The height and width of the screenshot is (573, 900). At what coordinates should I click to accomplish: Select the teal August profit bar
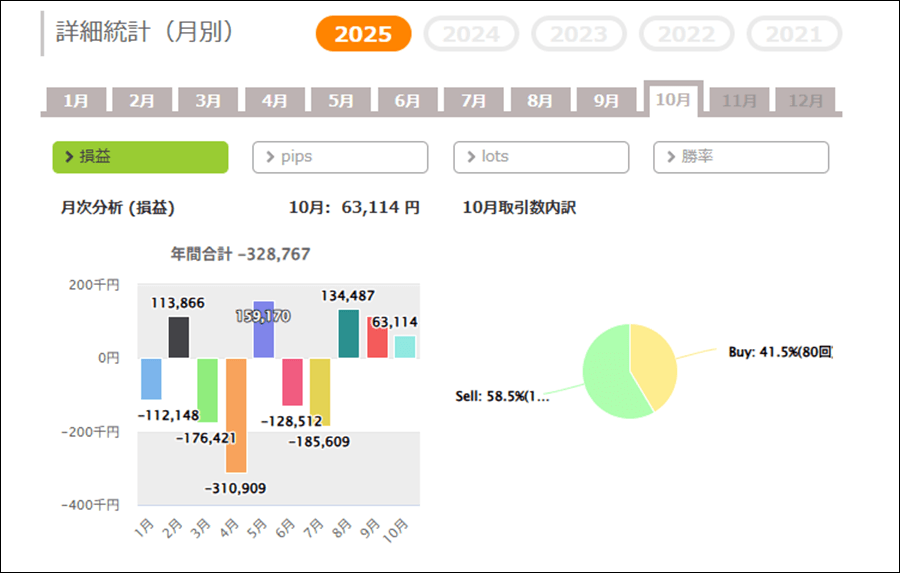tap(349, 334)
